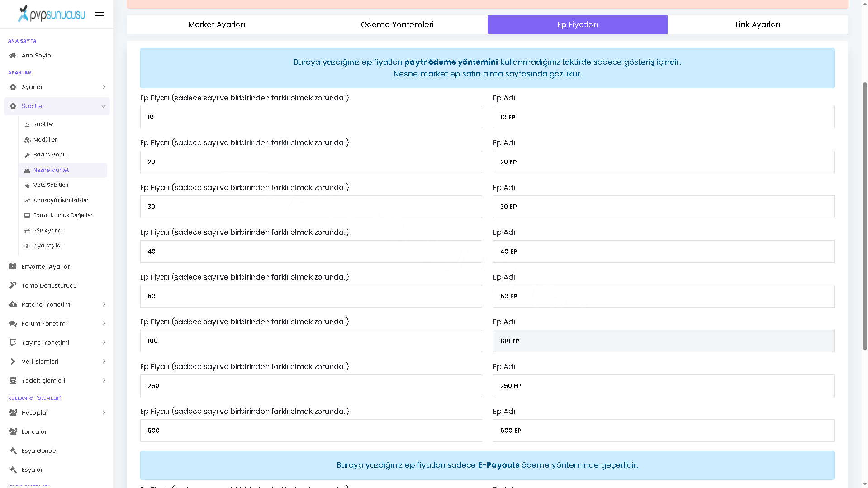
Task: Click the Eşya Gönder gavel icon
Action: click(13, 451)
